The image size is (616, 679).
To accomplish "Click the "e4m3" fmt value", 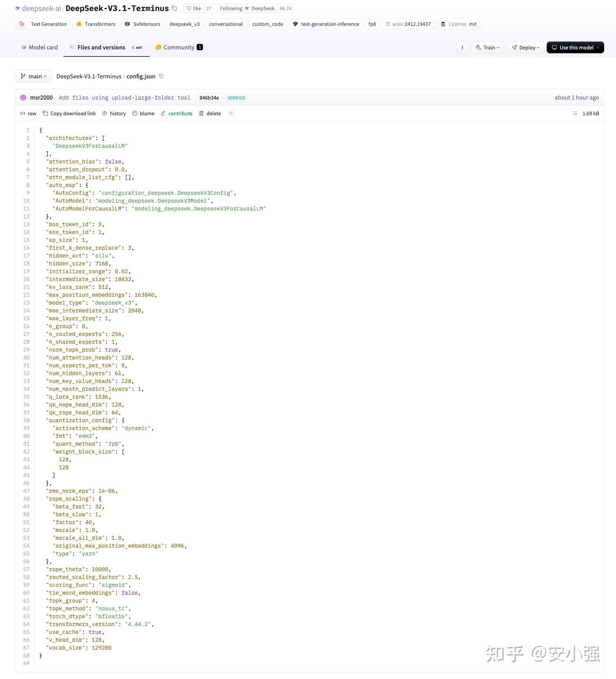I will [85, 436].
